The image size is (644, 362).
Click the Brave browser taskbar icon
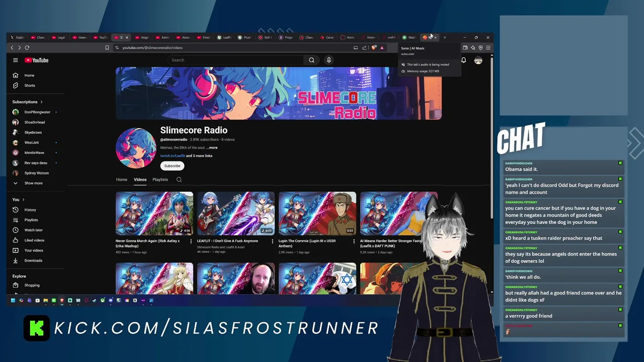point(62,300)
